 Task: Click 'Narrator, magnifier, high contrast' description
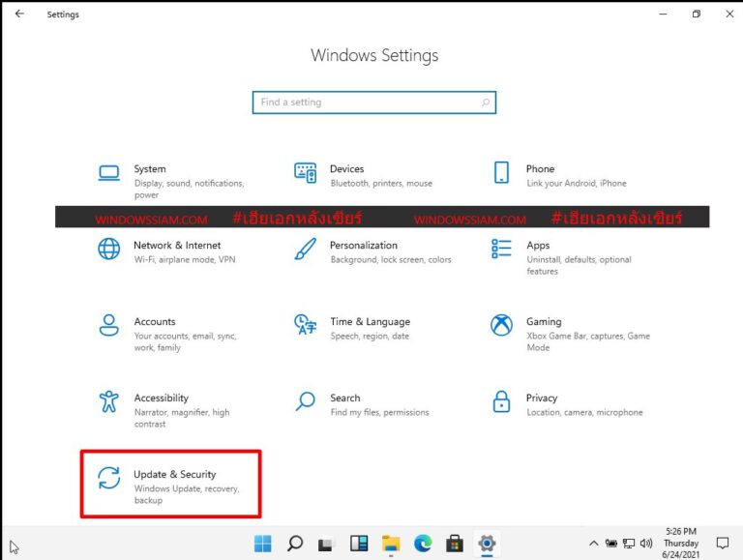tap(182, 418)
